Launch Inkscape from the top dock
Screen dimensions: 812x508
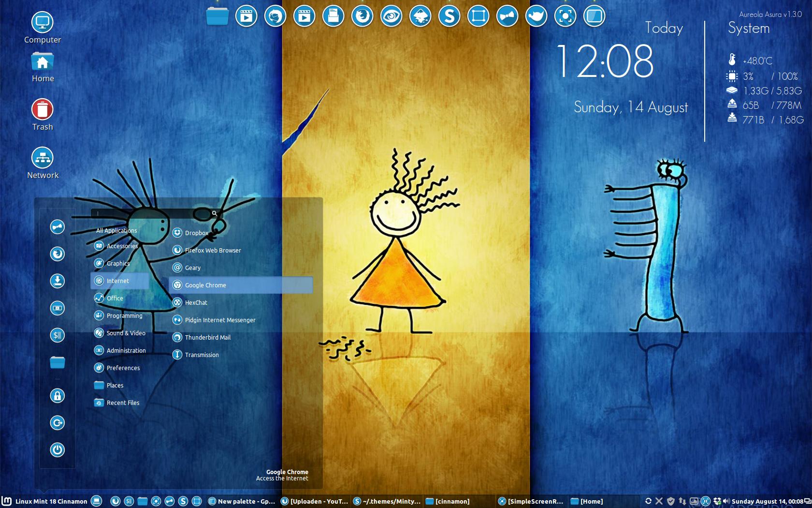(x=420, y=16)
